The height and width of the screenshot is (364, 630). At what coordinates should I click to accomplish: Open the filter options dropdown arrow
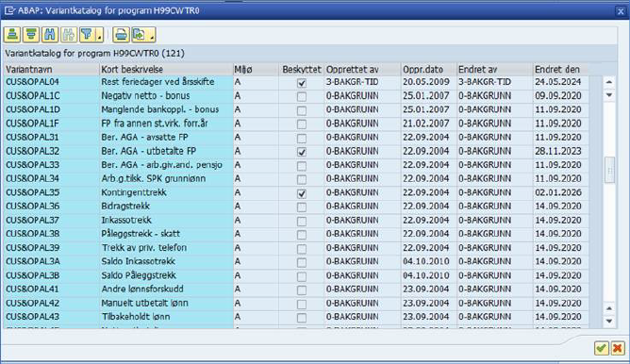click(100, 35)
